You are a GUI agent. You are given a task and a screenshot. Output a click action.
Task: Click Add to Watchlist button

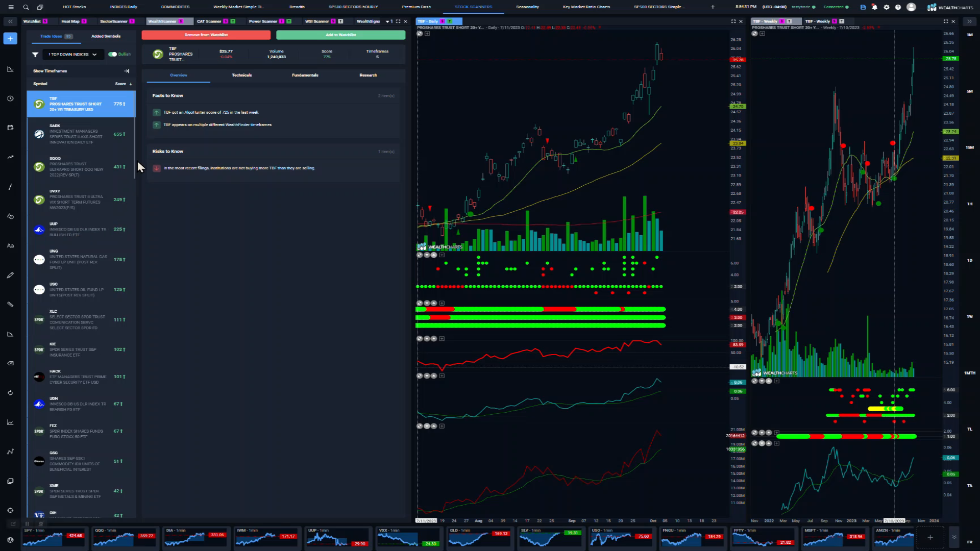[x=340, y=35]
